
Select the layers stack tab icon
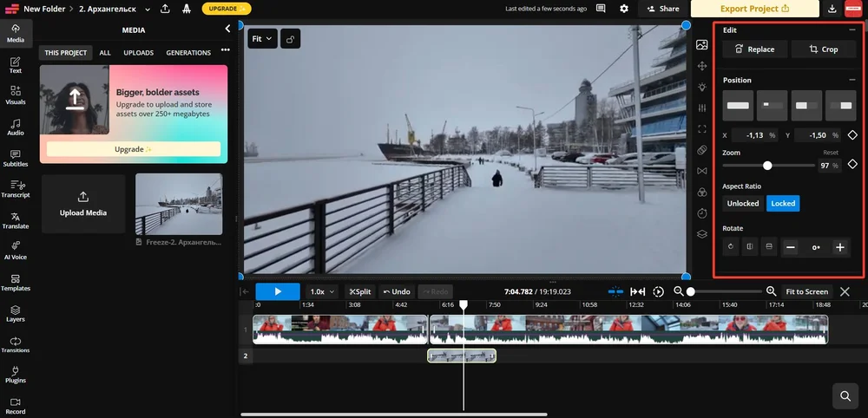click(702, 234)
